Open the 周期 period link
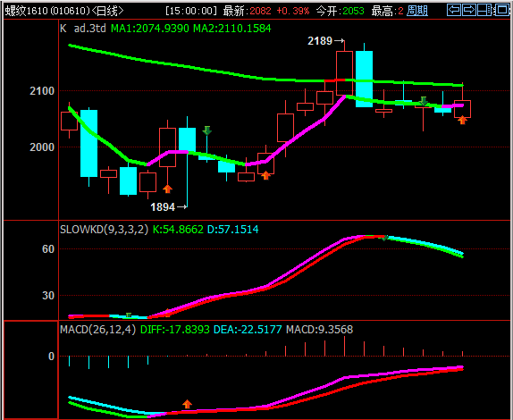Image resolution: width=513 pixels, height=420 pixels. (417, 11)
